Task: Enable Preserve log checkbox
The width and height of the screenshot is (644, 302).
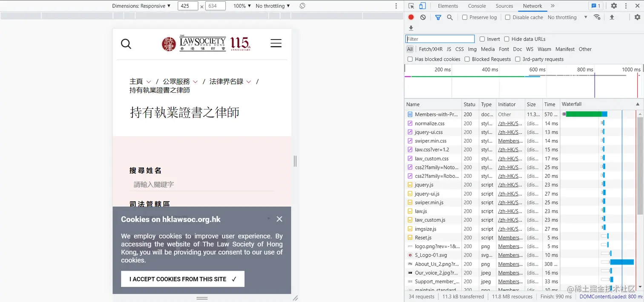Action: 465,17
